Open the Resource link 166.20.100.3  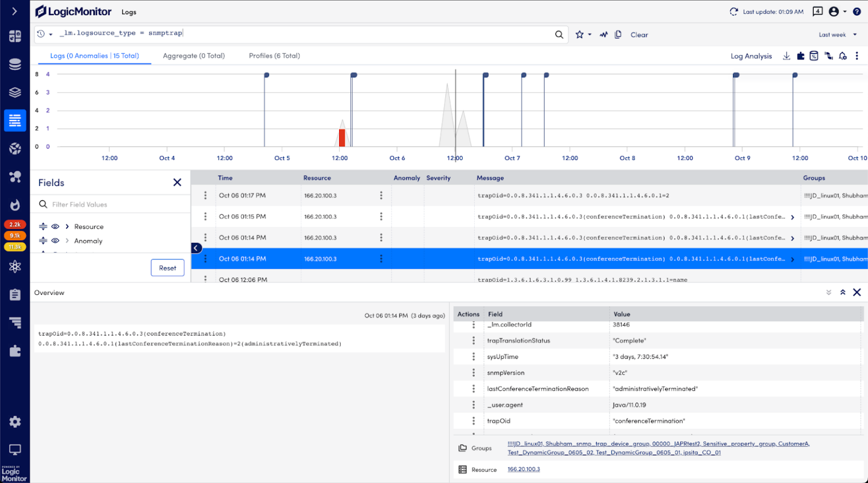click(x=523, y=469)
